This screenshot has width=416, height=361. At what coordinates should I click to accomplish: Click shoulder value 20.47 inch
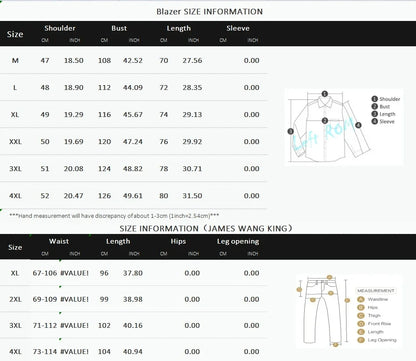click(74, 196)
